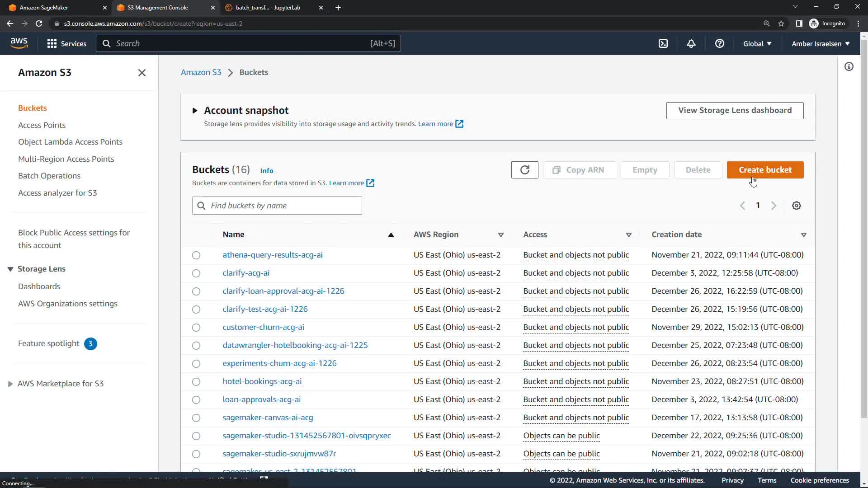
Task: Switch to the JupyterLab browser tab
Action: click(268, 8)
